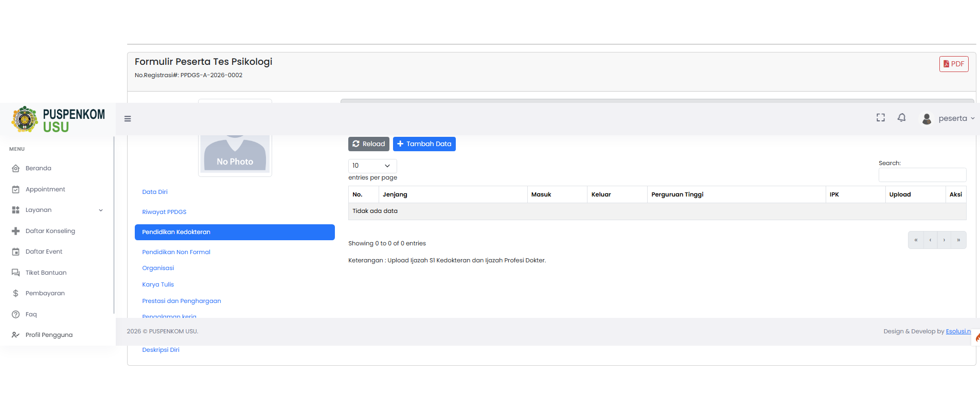
Task: Click the Upload column header
Action: pos(915,194)
